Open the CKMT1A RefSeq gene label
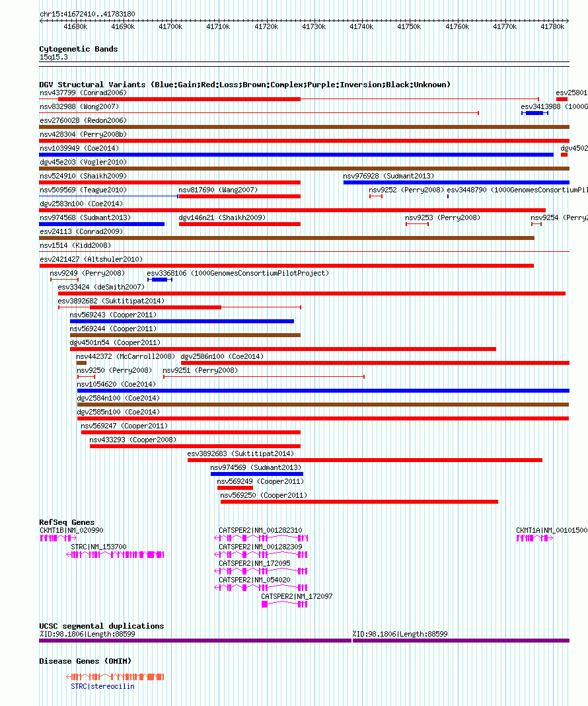588x706 pixels. pos(552,530)
